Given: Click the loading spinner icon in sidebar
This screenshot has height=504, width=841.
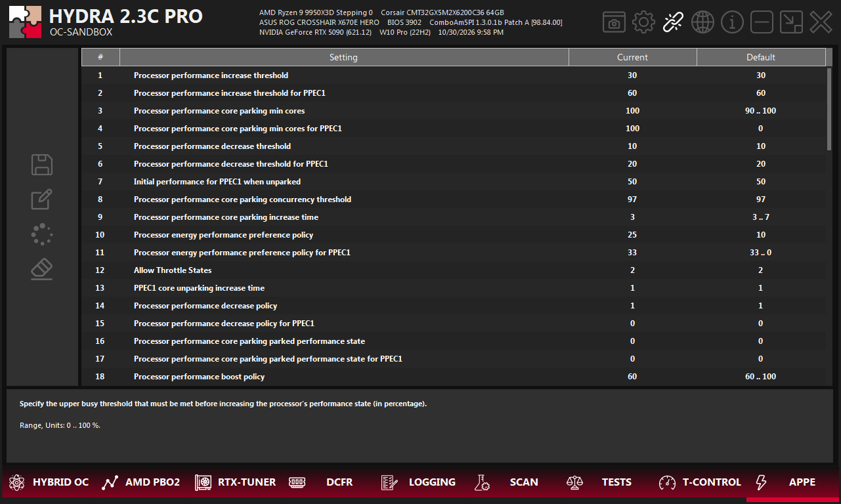Looking at the screenshot, I should pos(42,234).
